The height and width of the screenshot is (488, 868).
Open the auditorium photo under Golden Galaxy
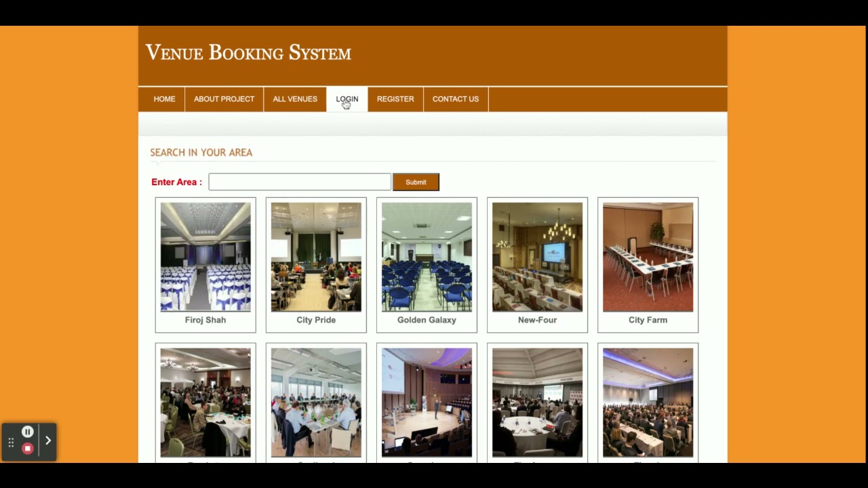point(427,403)
